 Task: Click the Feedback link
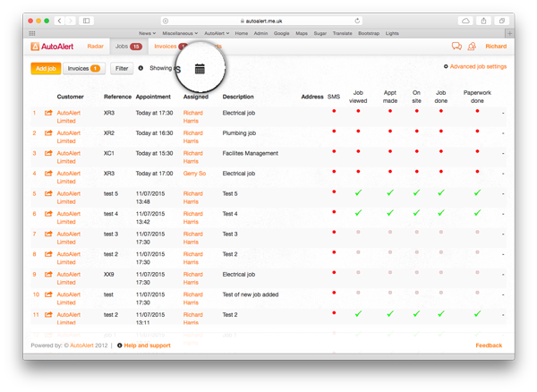[x=489, y=345]
